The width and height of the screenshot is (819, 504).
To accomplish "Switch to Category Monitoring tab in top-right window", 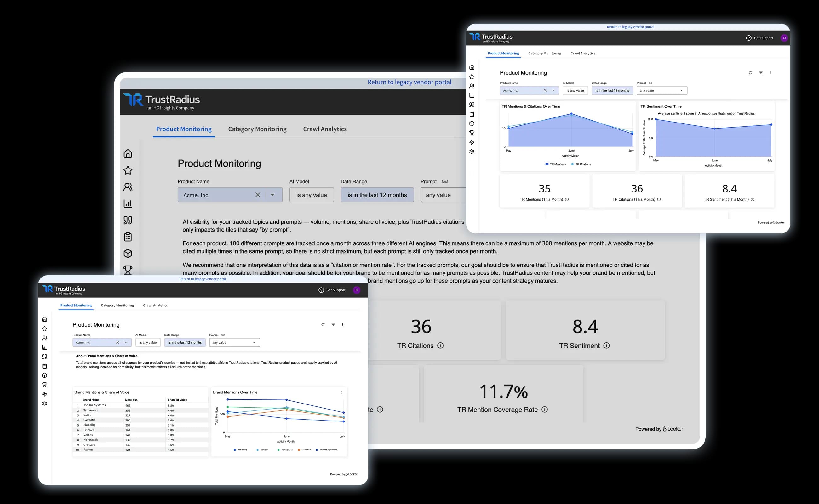I will 545,53.
